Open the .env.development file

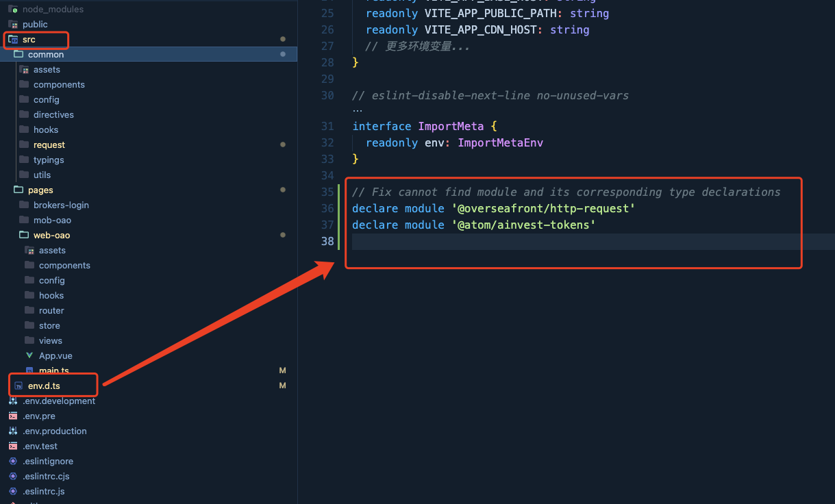pyautogui.click(x=59, y=401)
